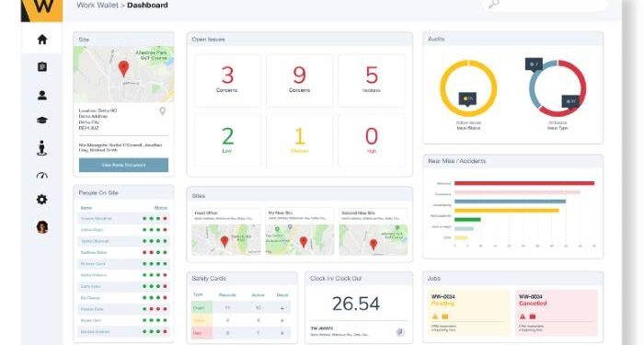Open the 0 High priority tile

(x=372, y=141)
